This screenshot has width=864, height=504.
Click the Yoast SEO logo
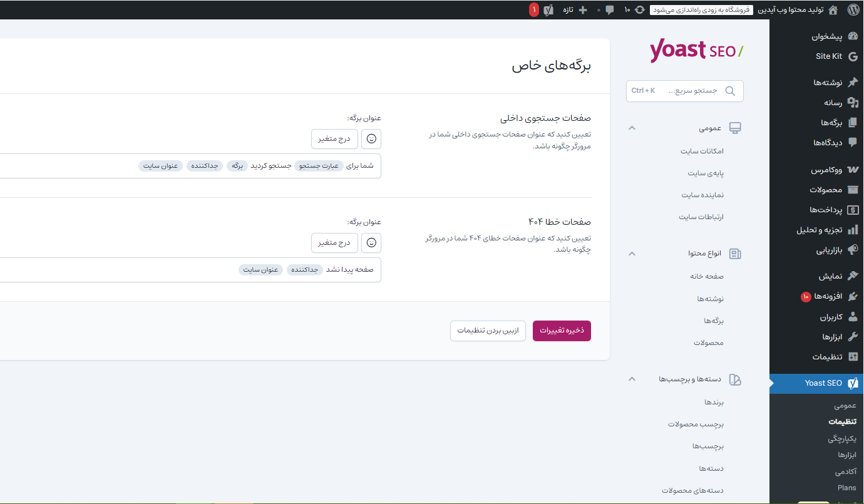point(696,51)
